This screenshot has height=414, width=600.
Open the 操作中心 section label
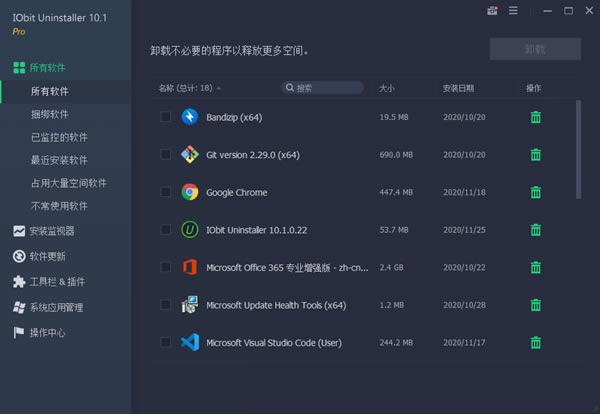[x=47, y=333]
